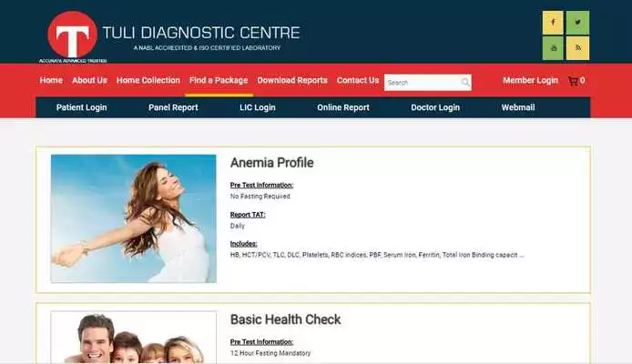Open the Online Report link
Image resolution: width=632 pixels, height=364 pixels.
tap(343, 107)
